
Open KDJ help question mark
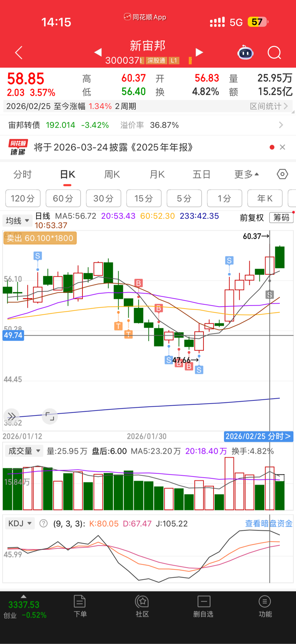click(x=44, y=524)
